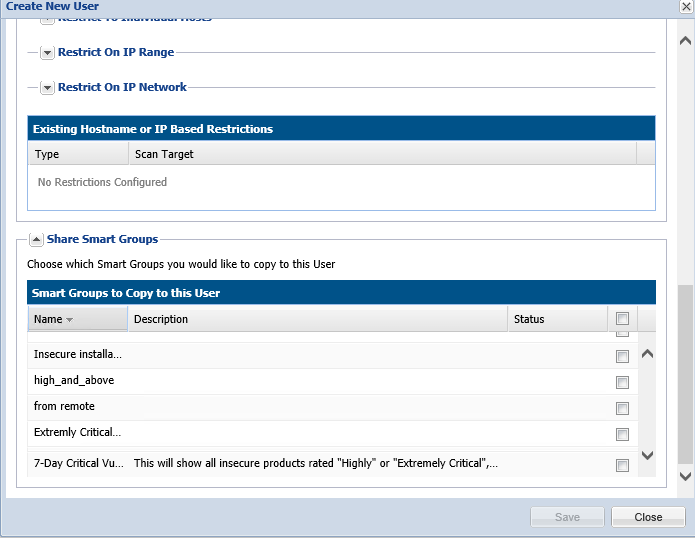The width and height of the screenshot is (695, 538).
Task: Collapse the Share Smart Groups section
Action: (x=35, y=240)
